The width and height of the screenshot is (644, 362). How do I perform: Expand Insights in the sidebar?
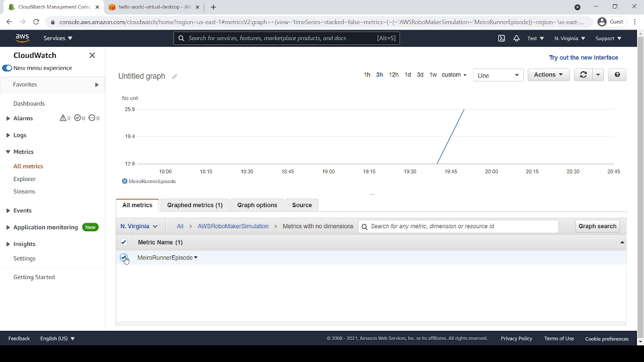(8, 244)
